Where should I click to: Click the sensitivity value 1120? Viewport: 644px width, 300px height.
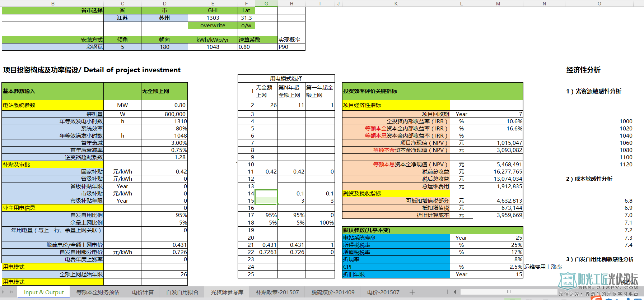point(626,165)
